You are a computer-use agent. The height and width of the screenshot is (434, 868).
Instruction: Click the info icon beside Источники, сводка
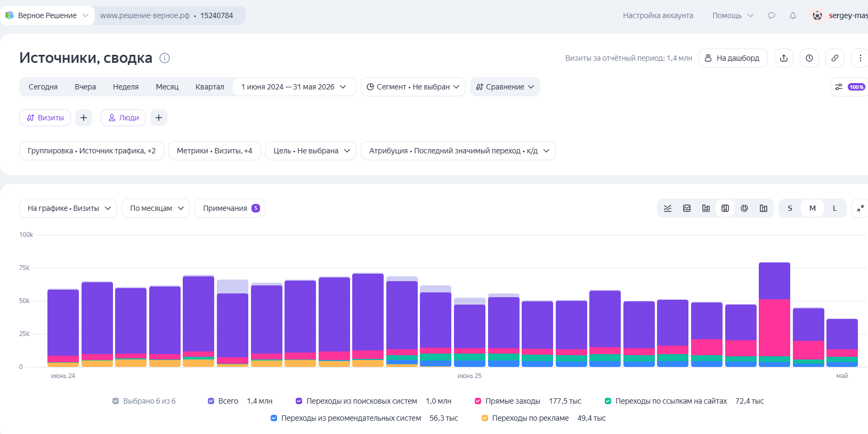(x=165, y=58)
